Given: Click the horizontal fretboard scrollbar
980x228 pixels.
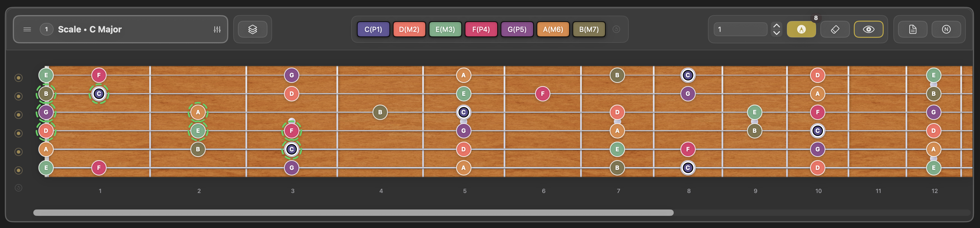Looking at the screenshot, I should pos(353,213).
